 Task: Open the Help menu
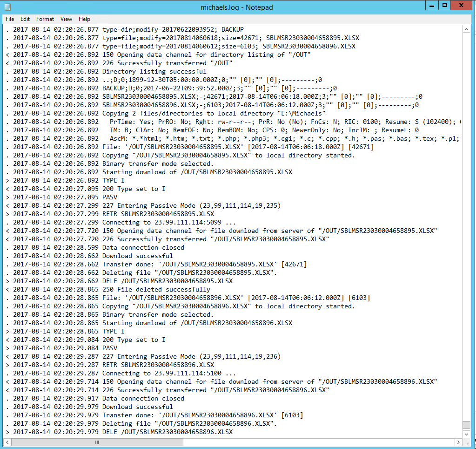pyautogui.click(x=84, y=19)
